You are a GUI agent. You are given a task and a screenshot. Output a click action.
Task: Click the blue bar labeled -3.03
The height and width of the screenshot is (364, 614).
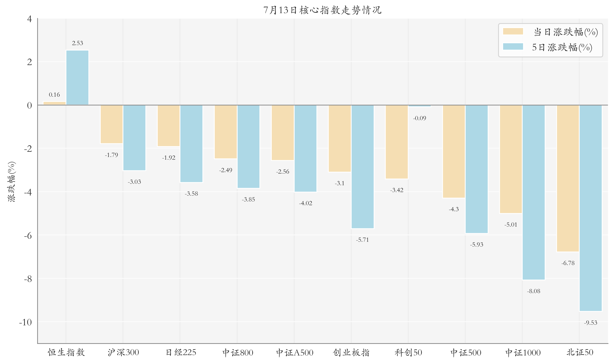pos(134,138)
